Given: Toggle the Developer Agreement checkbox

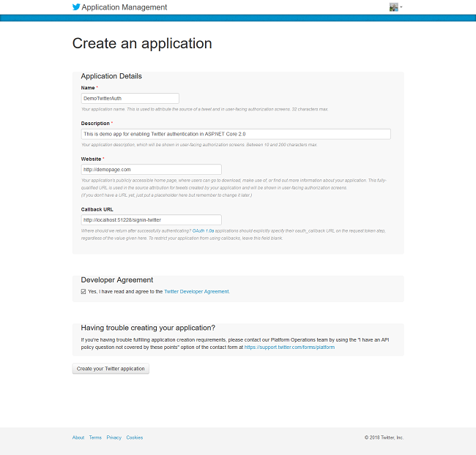Looking at the screenshot, I should coord(83,291).
